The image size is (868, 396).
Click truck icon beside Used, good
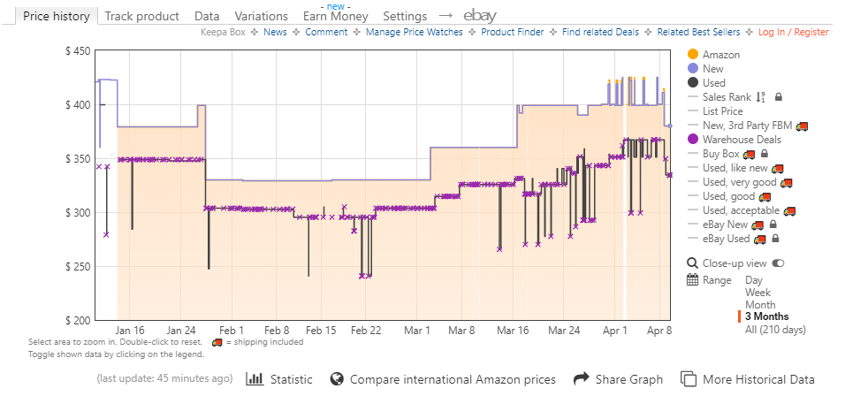coord(765,197)
